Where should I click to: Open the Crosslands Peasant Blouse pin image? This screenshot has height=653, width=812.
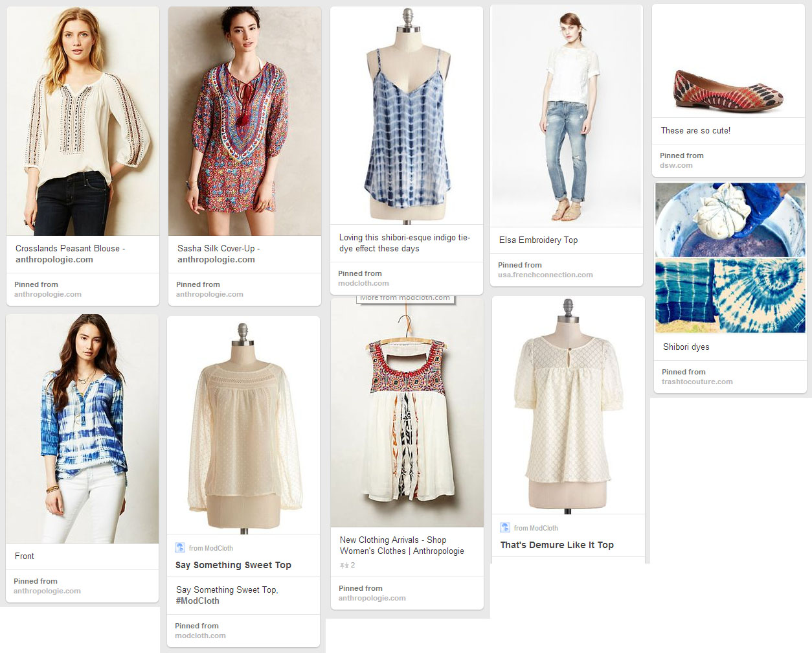[x=83, y=121]
